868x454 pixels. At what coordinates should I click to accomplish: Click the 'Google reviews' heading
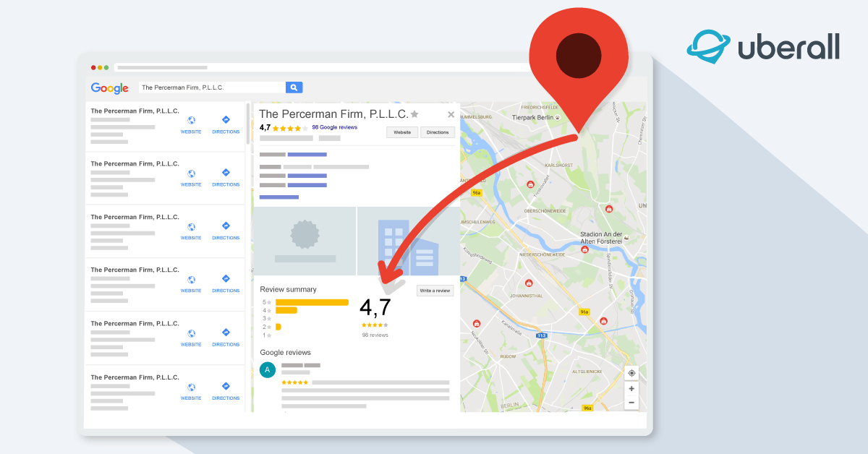click(x=286, y=352)
